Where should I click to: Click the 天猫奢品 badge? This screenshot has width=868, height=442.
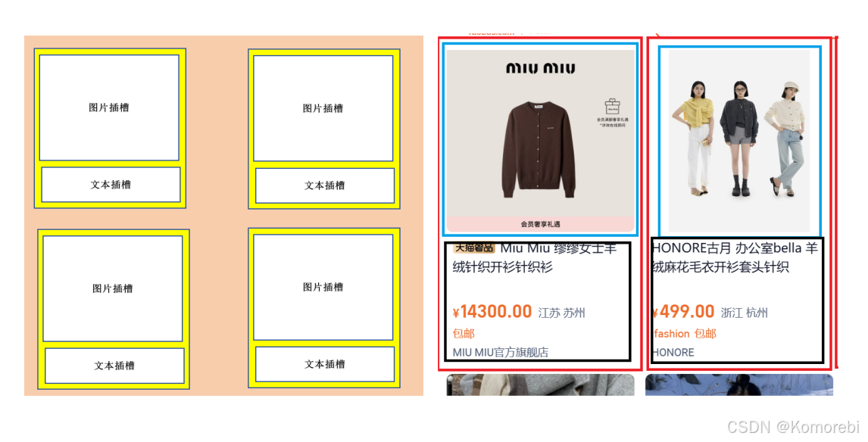point(474,247)
